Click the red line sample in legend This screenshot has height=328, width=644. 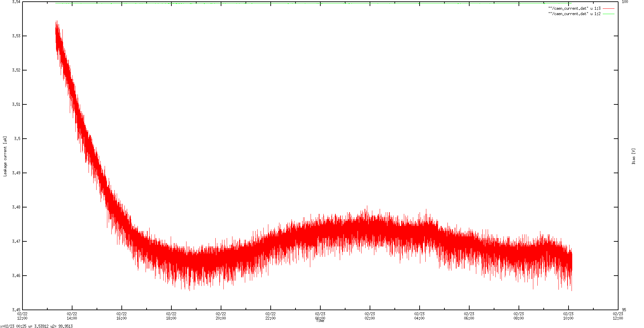click(608, 8)
